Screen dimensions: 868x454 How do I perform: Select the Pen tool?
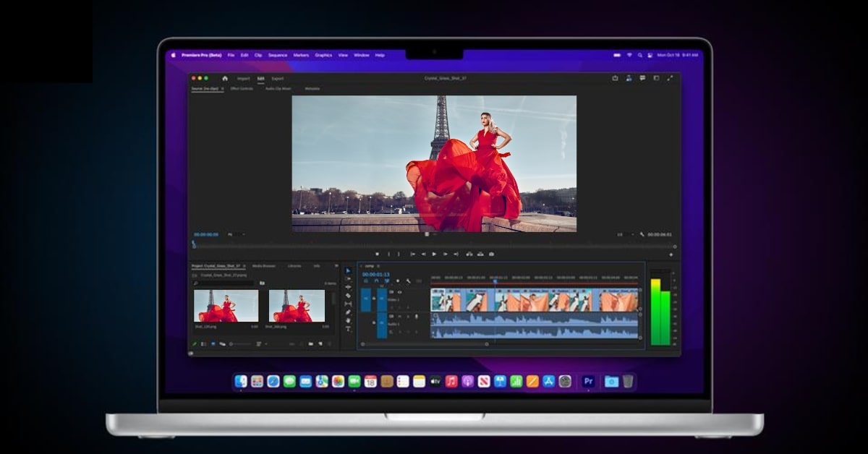tap(348, 312)
